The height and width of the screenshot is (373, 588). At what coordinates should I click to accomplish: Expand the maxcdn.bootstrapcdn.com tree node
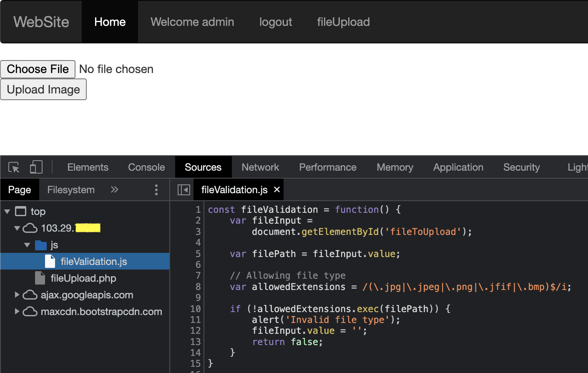[17, 311]
